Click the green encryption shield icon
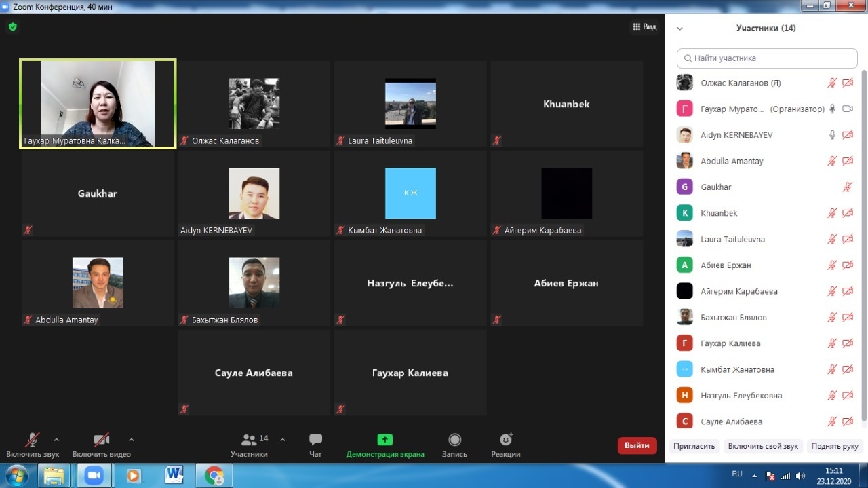The height and width of the screenshot is (488, 868). click(12, 27)
